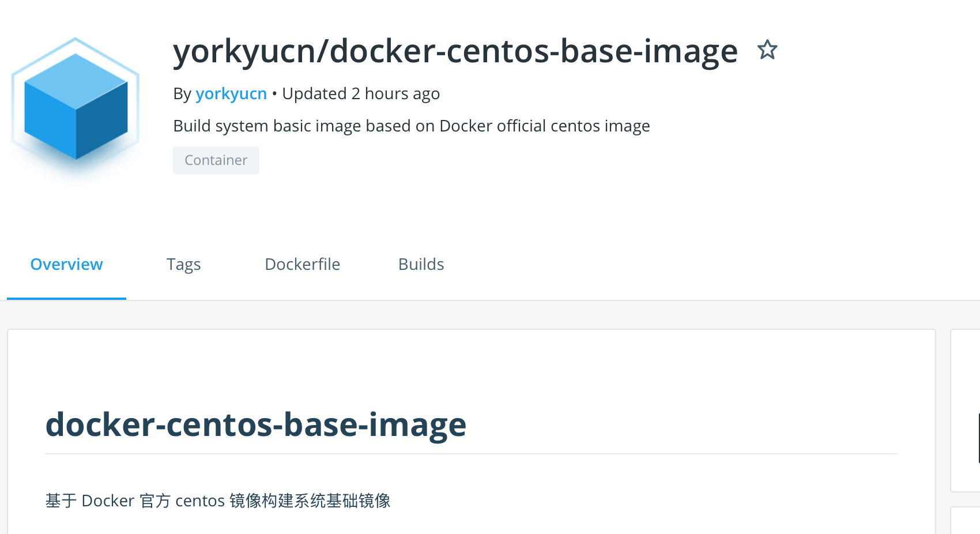
Task: Open the Dockerfile tab
Action: (x=302, y=264)
